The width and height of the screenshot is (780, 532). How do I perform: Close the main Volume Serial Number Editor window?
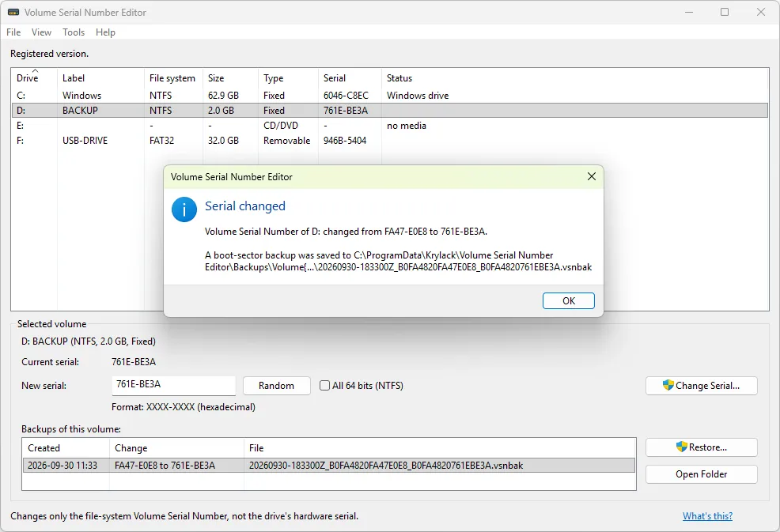[760, 12]
